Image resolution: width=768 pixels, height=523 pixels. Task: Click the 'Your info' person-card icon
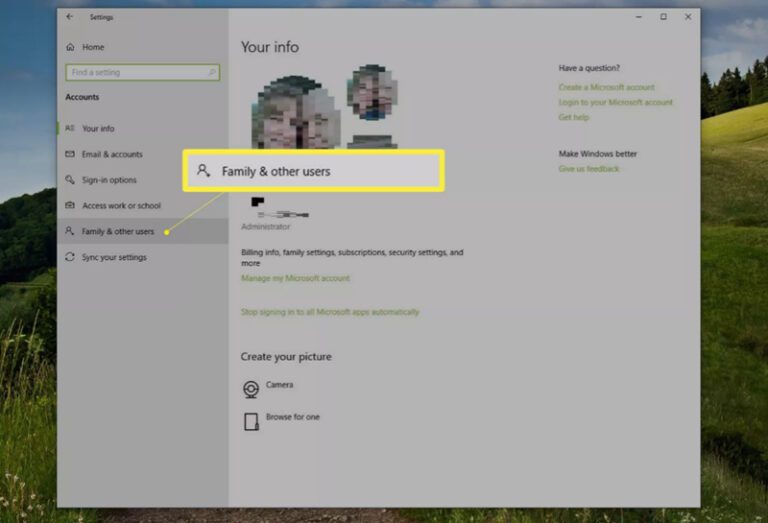[70, 128]
